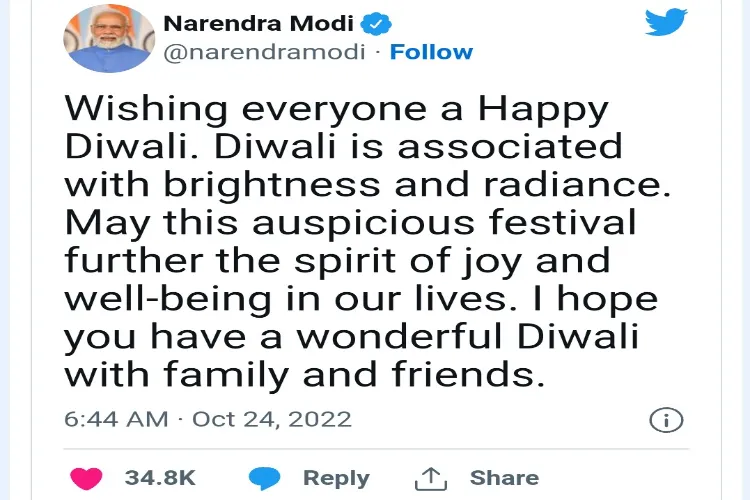750x500 pixels.
Task: Click the Twitter bird logo
Action: [666, 22]
